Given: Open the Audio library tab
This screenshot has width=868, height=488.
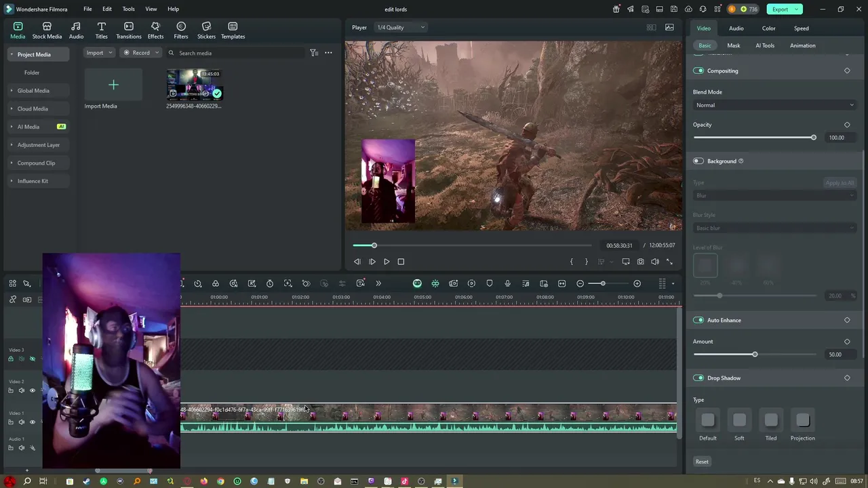Looking at the screenshot, I should click(x=76, y=30).
